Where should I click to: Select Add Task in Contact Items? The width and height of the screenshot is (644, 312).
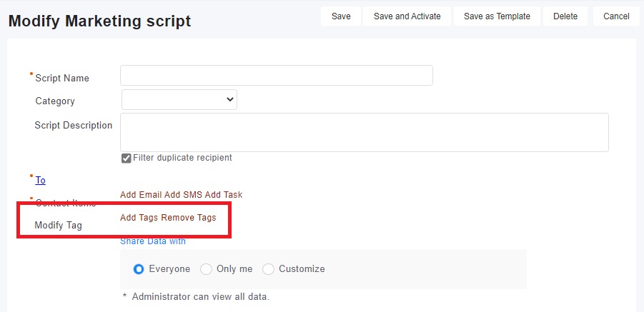pos(224,195)
